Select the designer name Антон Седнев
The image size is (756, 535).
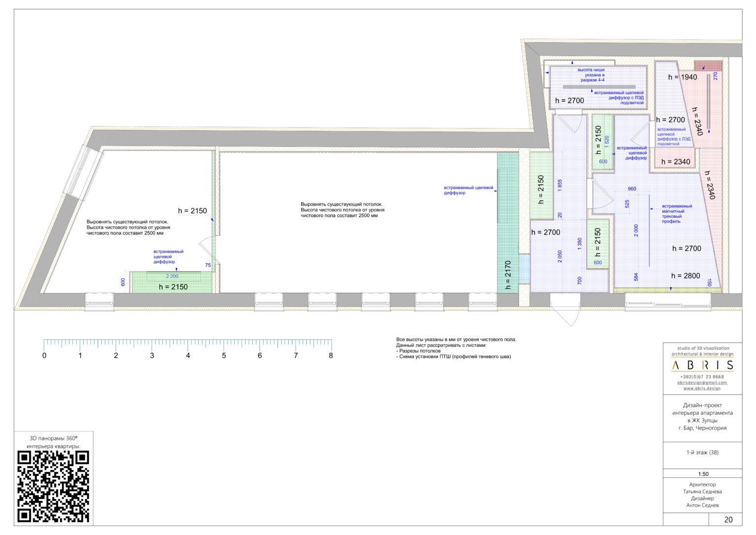[x=702, y=505]
